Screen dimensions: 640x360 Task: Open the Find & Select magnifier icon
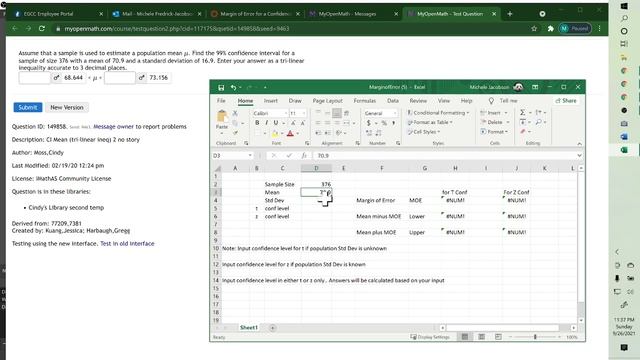(539, 122)
